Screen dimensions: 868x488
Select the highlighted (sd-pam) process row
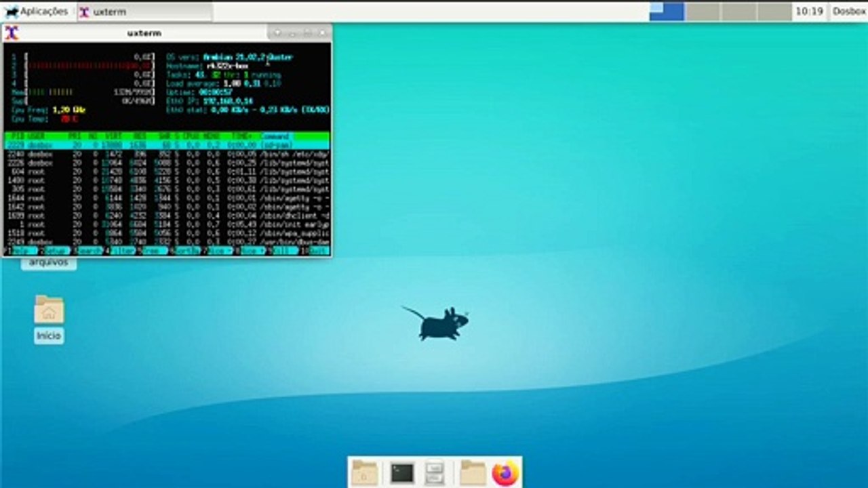click(167, 145)
